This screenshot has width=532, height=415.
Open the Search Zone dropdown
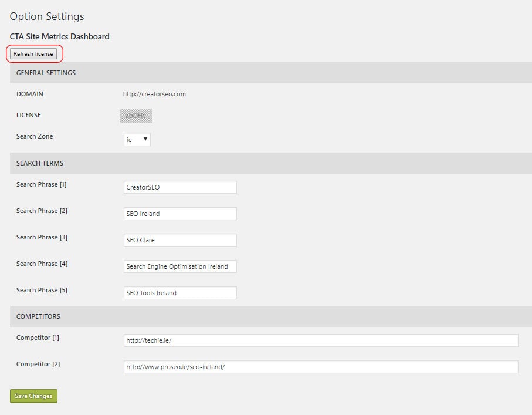tap(137, 139)
